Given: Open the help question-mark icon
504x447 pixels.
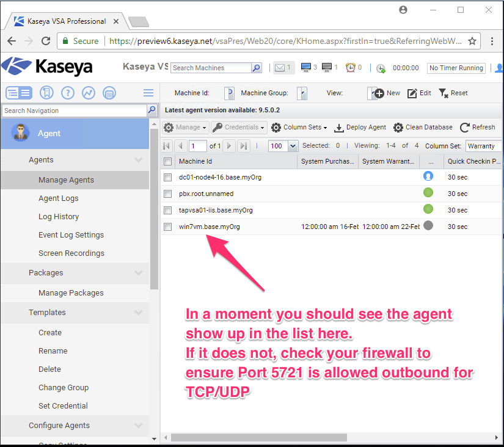Looking at the screenshot, I should tap(67, 93).
